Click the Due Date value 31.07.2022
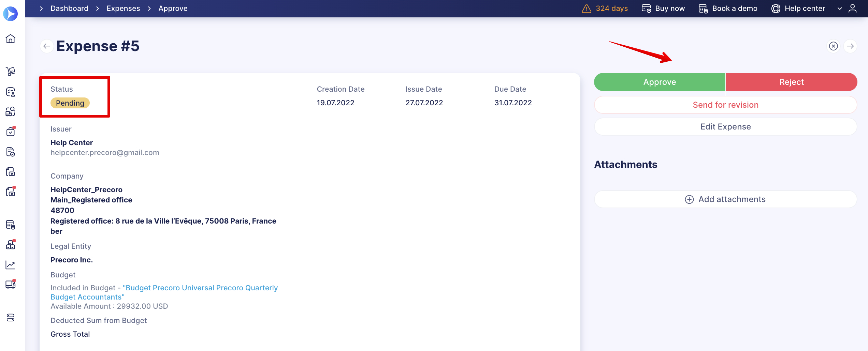This screenshot has width=868, height=351. (x=513, y=103)
